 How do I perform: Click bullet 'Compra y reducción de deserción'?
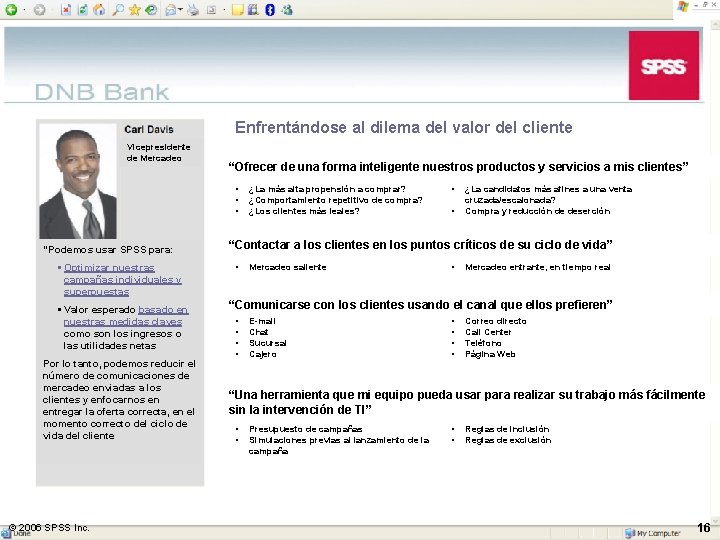(537, 211)
